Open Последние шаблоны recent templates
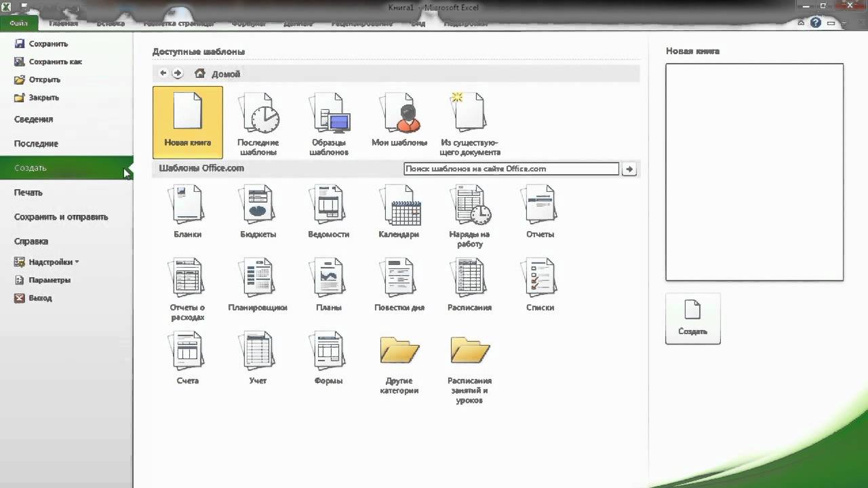The image size is (868, 488). (258, 124)
